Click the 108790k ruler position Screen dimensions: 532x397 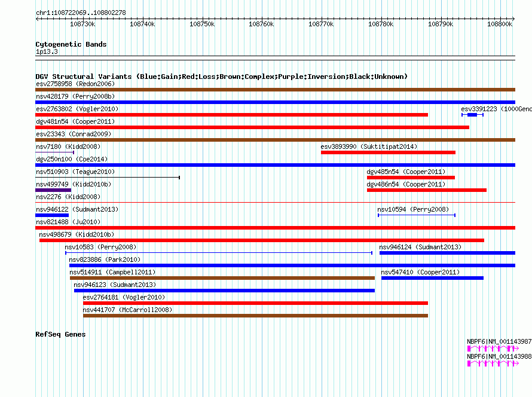coord(441,24)
